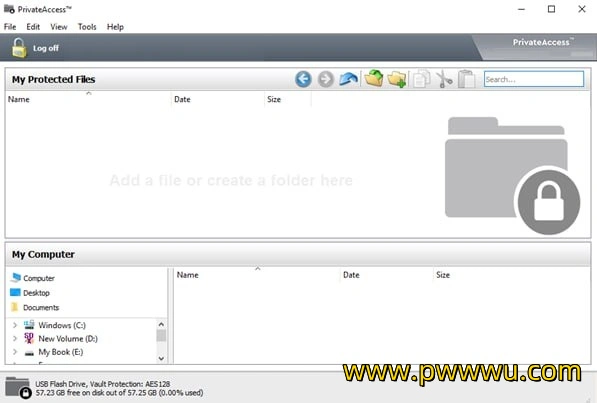Open the Help menu

point(115,27)
